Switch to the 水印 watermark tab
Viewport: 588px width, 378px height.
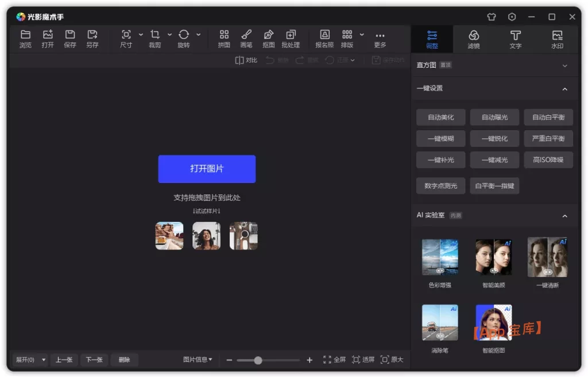557,38
